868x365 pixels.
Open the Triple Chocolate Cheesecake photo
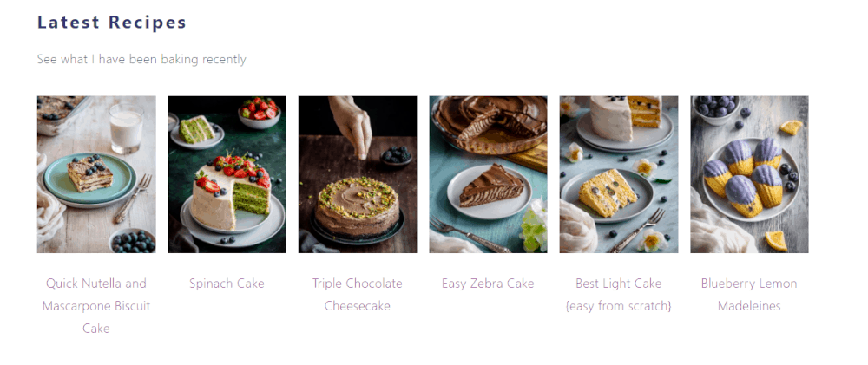(358, 174)
